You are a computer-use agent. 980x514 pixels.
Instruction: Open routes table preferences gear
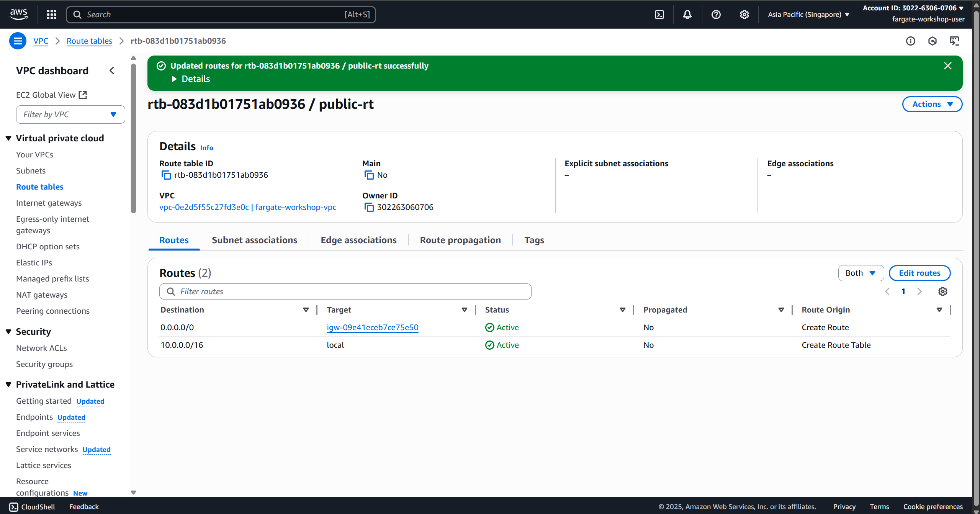click(x=942, y=291)
